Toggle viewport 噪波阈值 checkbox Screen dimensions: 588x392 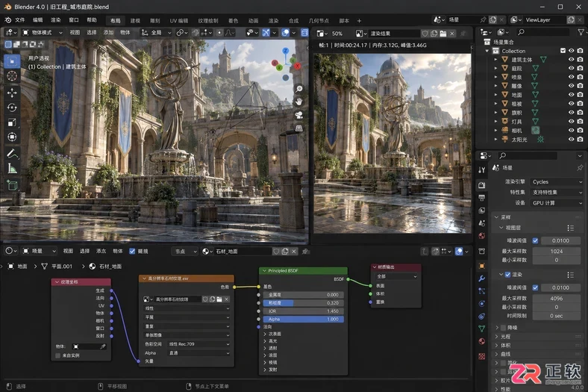pyautogui.click(x=535, y=240)
